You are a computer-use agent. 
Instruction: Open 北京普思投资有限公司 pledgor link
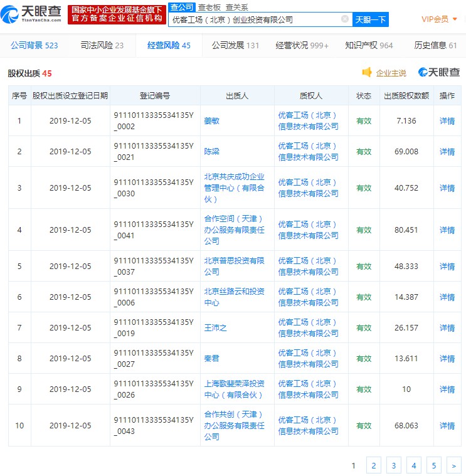tap(234, 266)
